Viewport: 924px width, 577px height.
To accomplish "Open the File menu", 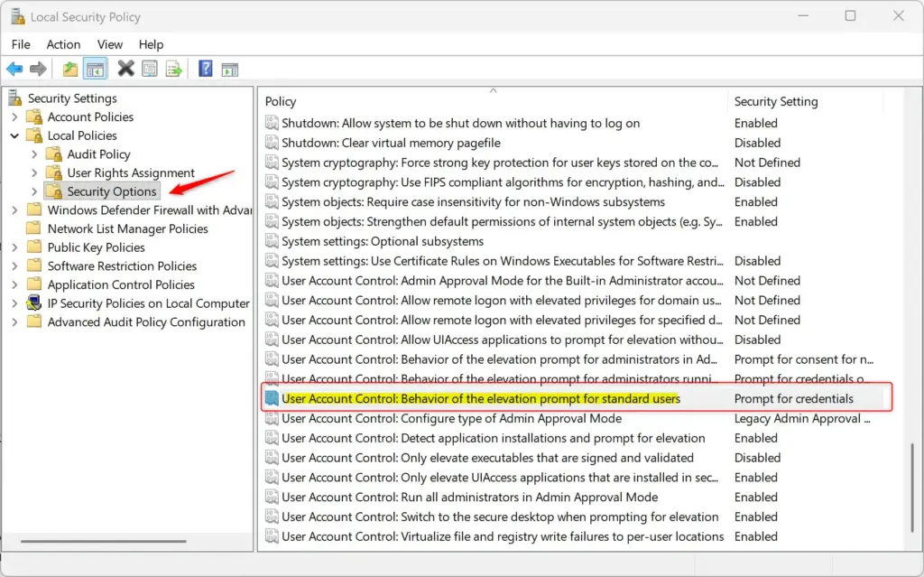I will pyautogui.click(x=21, y=44).
